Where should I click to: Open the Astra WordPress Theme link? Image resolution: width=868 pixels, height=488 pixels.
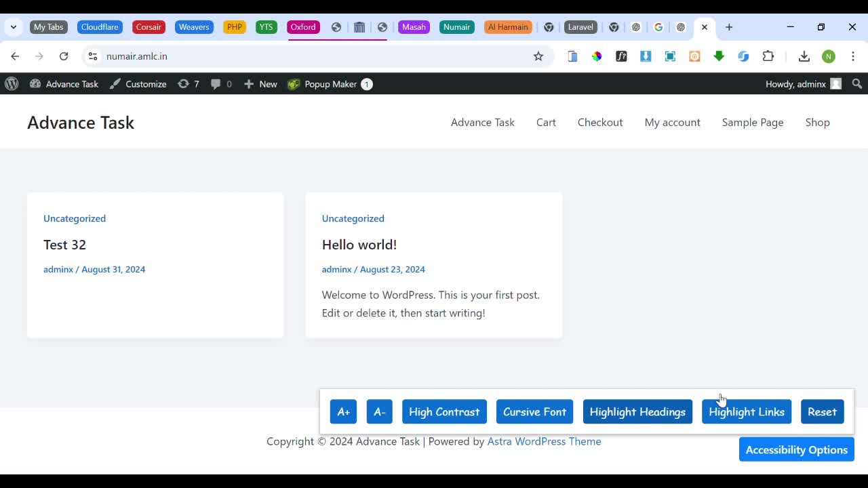coord(544,441)
